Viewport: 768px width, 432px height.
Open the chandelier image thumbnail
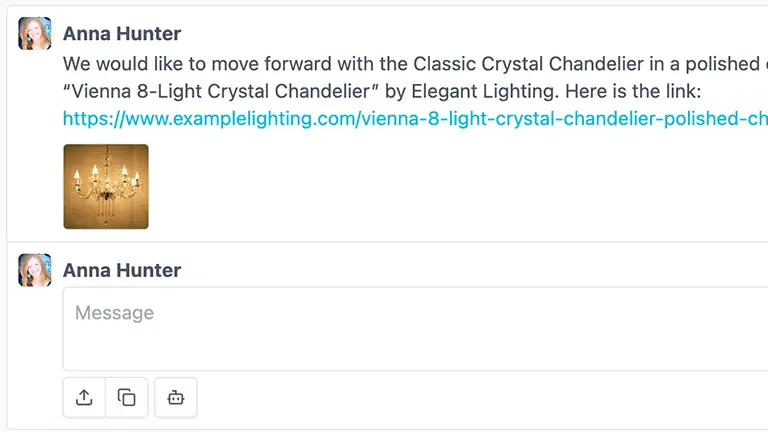(x=106, y=187)
